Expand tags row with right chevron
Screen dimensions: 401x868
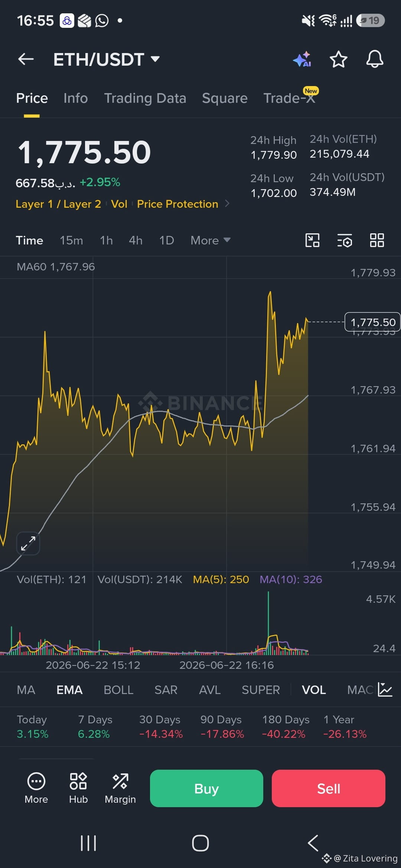(x=227, y=204)
